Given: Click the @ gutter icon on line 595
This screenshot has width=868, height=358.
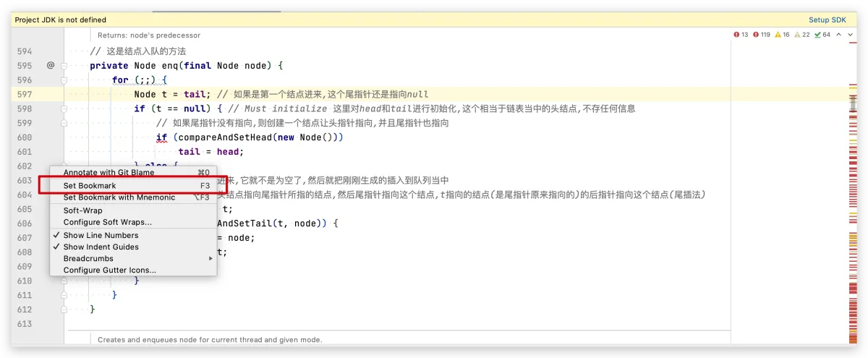Looking at the screenshot, I should pyautogui.click(x=51, y=66).
